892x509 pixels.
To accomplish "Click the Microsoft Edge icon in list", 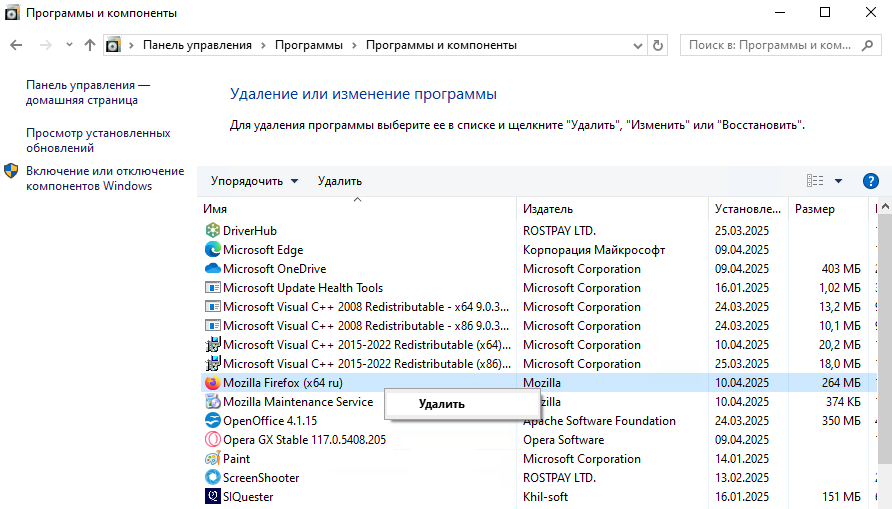I will coord(212,249).
